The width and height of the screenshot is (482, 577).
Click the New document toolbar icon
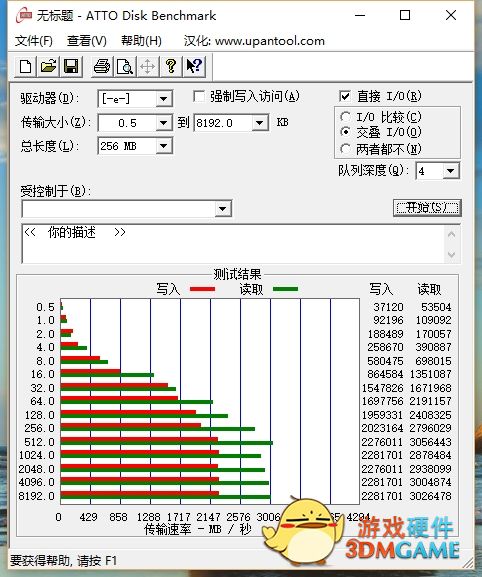coord(25,67)
